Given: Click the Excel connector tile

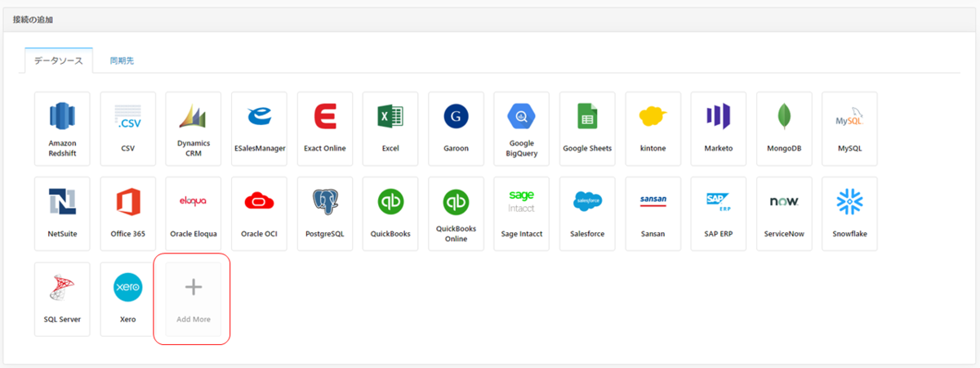Looking at the screenshot, I should (390, 128).
